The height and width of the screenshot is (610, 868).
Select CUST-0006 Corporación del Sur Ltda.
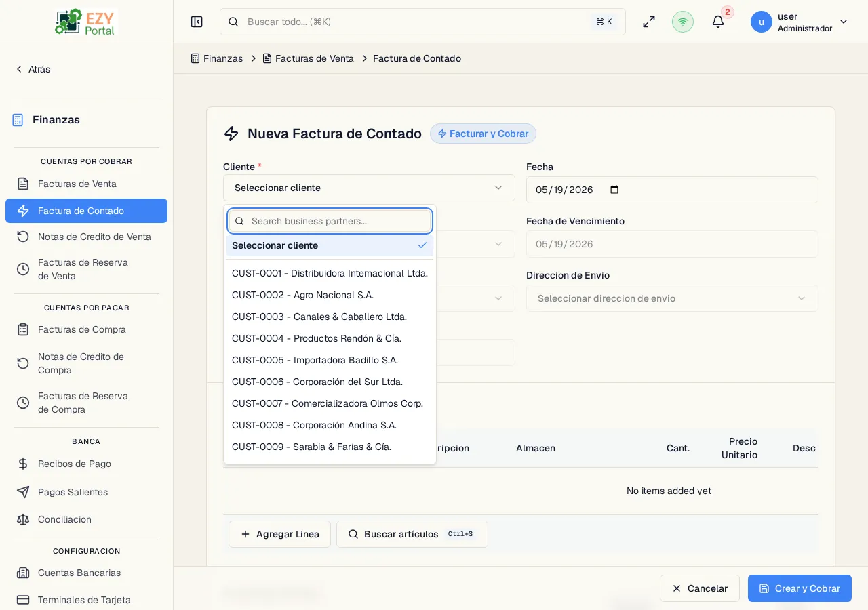click(x=330, y=382)
